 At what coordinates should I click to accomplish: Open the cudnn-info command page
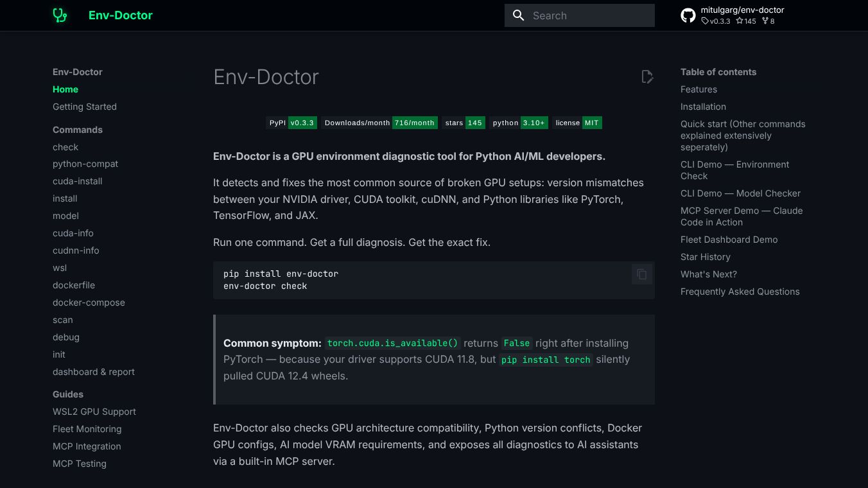76,250
